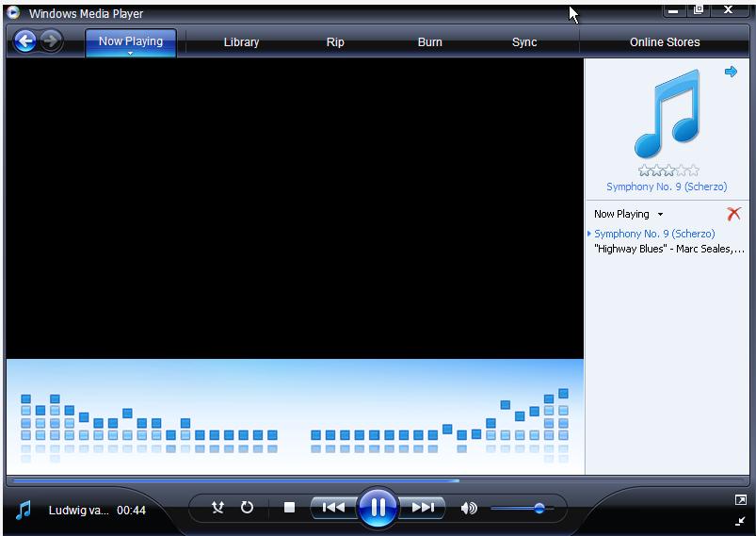The width and height of the screenshot is (756, 536).
Task: Open the Online Stores tab
Action: pyautogui.click(x=665, y=42)
